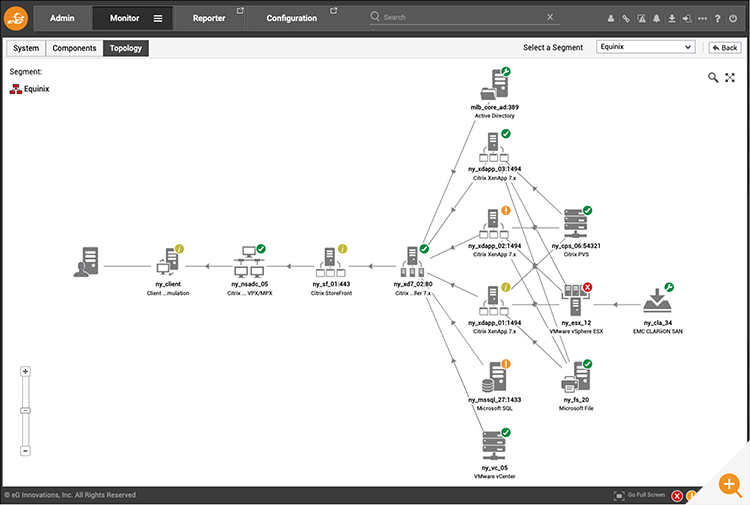750x505 pixels.
Task: Click the zoom in plus stepper
Action: point(25,371)
